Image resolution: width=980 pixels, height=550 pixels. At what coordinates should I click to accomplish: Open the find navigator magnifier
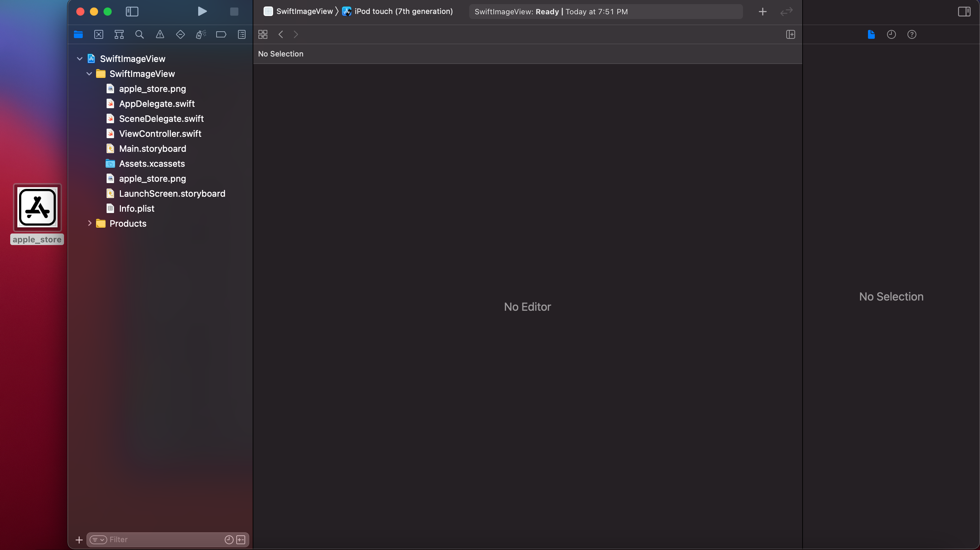click(x=140, y=35)
